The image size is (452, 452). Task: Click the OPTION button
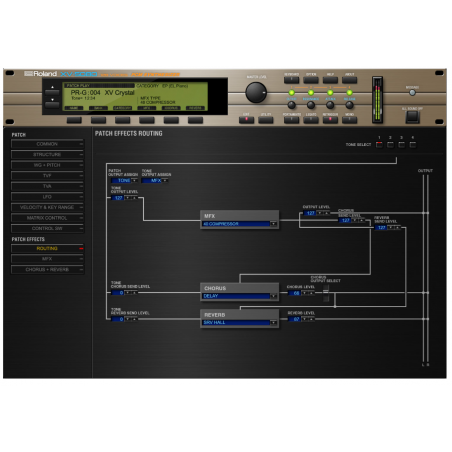click(311, 80)
